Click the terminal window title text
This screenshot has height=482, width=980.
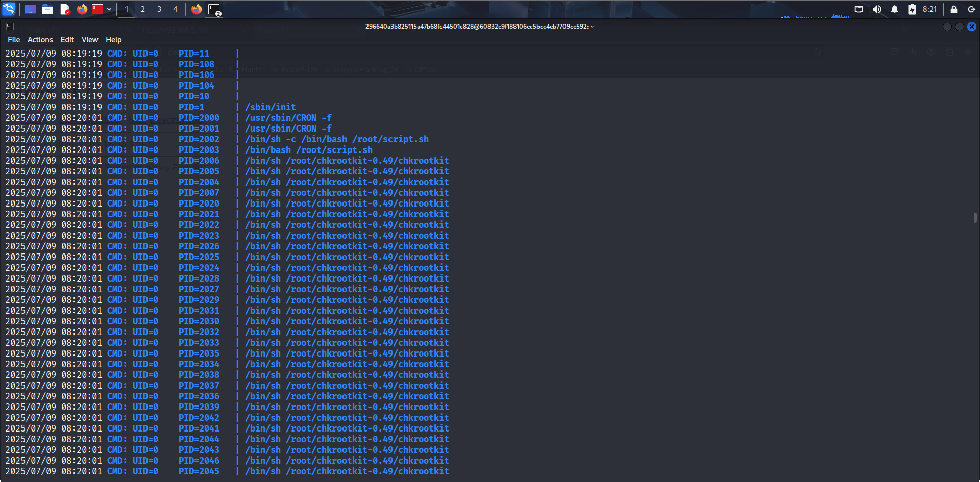click(479, 27)
